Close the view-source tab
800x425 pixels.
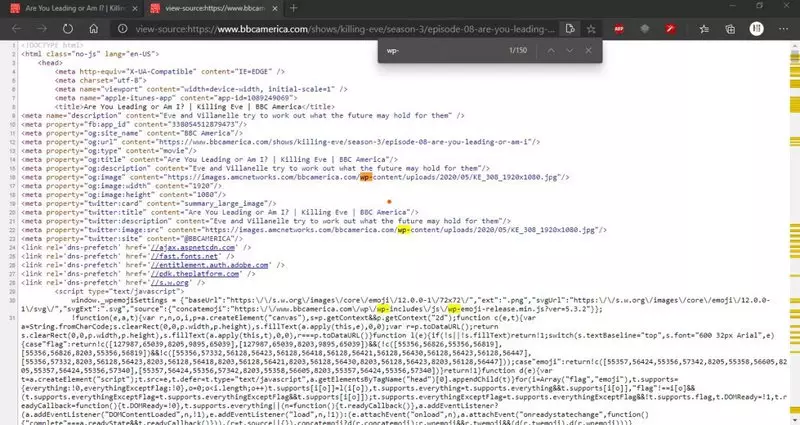[x=275, y=8]
